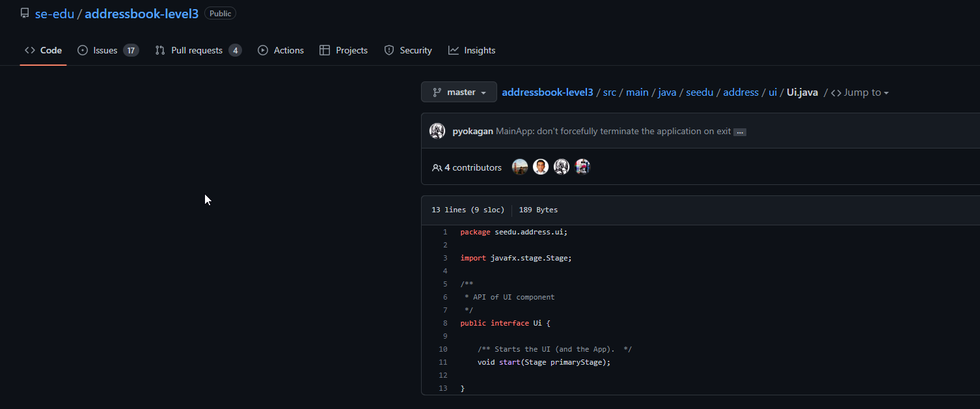The height and width of the screenshot is (409, 980).
Task: Click the Issues count badge 17
Action: click(131, 50)
